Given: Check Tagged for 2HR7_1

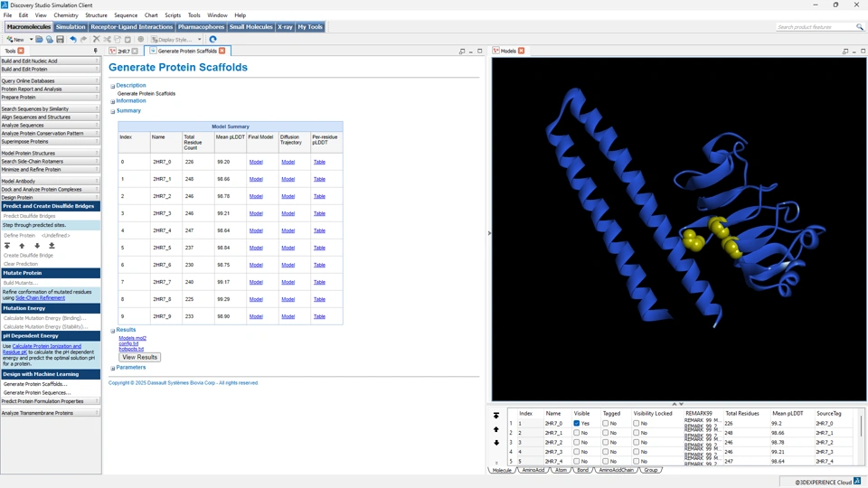Looking at the screenshot, I should 606,433.
